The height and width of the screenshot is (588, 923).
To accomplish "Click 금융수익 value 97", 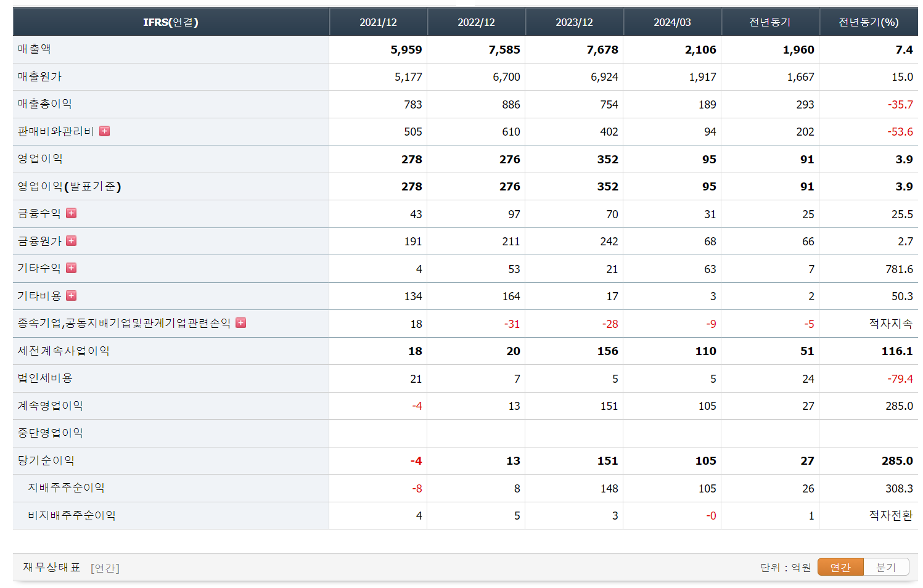I will (x=514, y=214).
